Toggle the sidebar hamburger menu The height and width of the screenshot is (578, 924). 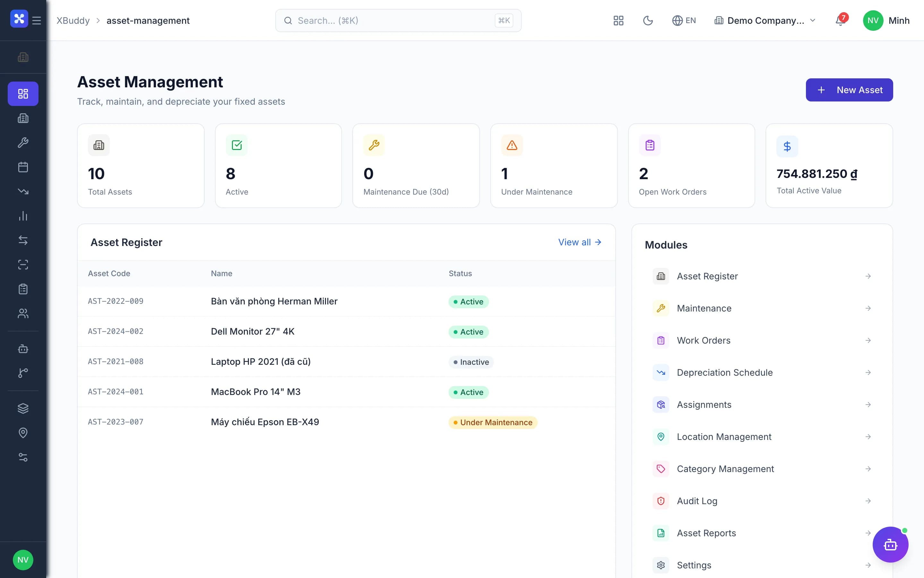point(37,20)
